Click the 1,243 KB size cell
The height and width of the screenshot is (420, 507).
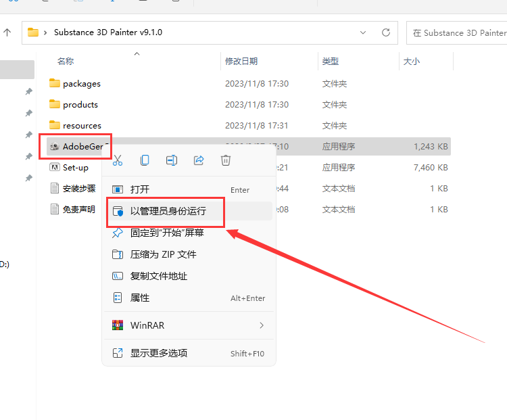pyautogui.click(x=431, y=147)
